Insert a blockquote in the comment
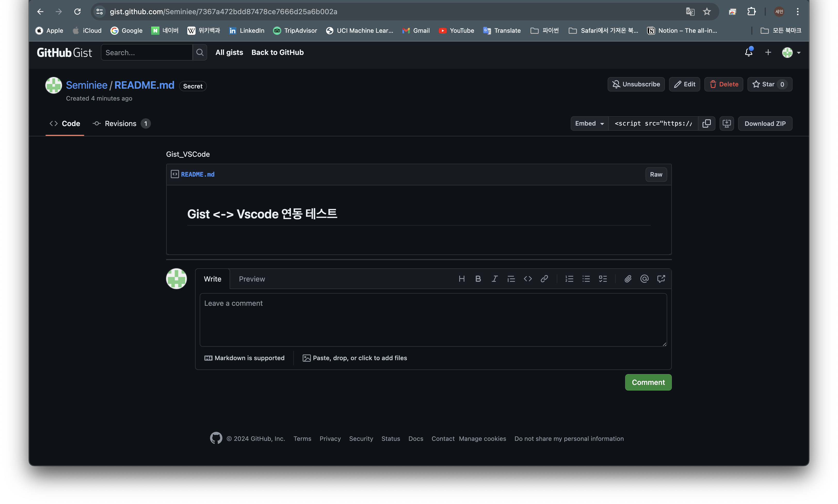 511,278
